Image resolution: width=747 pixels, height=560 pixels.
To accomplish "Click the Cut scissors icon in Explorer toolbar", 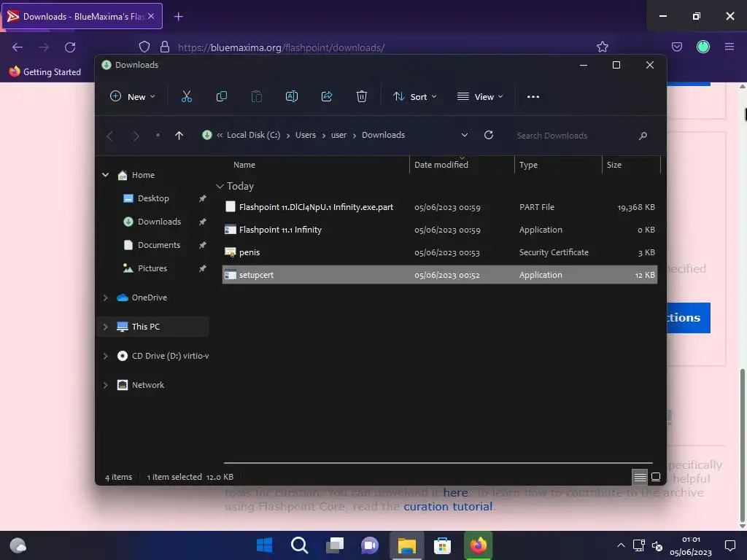I will tap(187, 97).
